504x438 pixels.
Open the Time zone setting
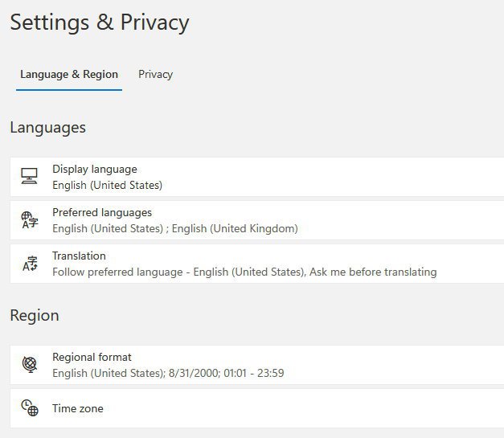click(256, 408)
